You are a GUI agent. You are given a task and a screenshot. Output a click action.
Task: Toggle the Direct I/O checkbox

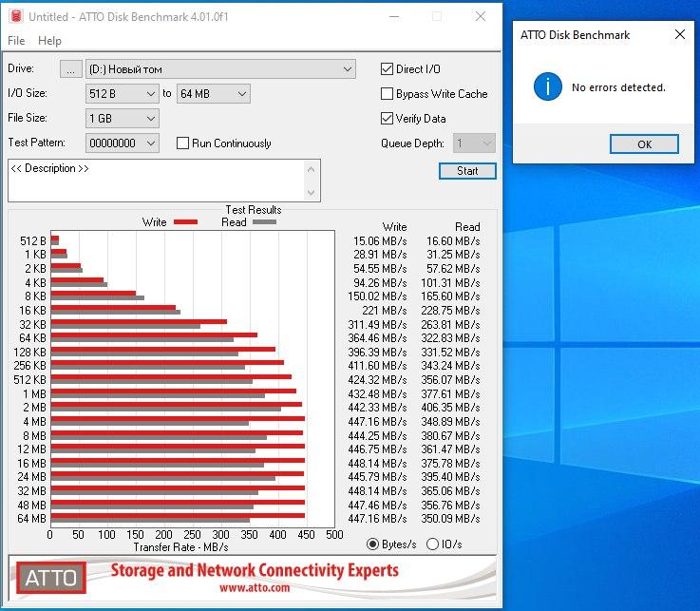(x=387, y=68)
